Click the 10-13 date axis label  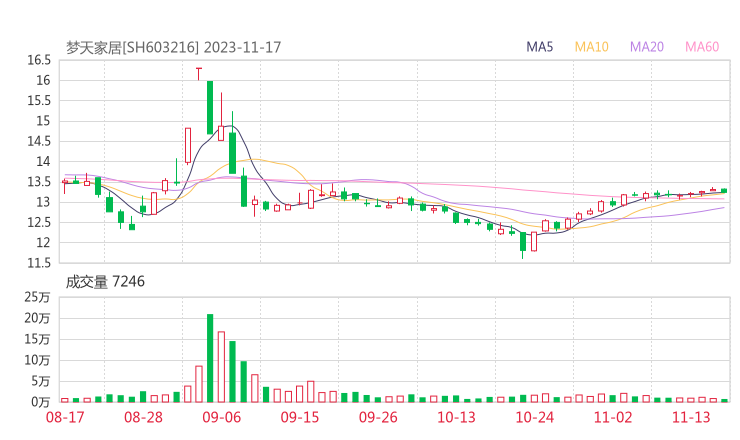(456, 417)
